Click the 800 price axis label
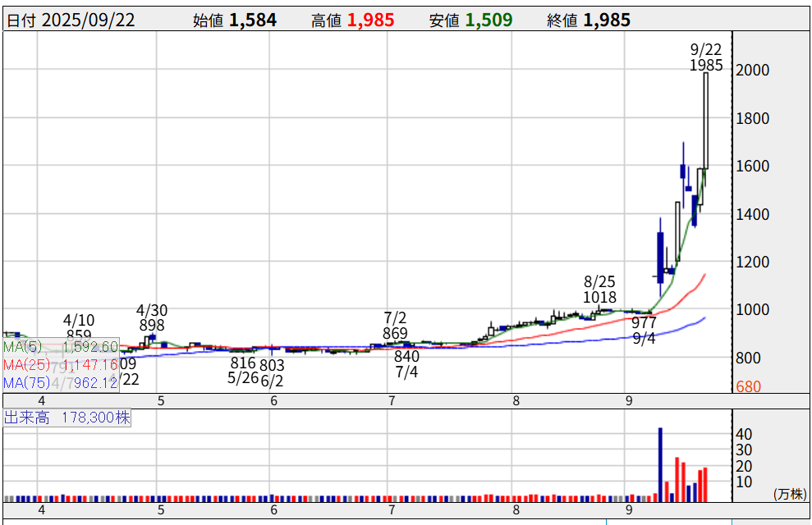The height and width of the screenshot is (525, 812). click(748, 358)
